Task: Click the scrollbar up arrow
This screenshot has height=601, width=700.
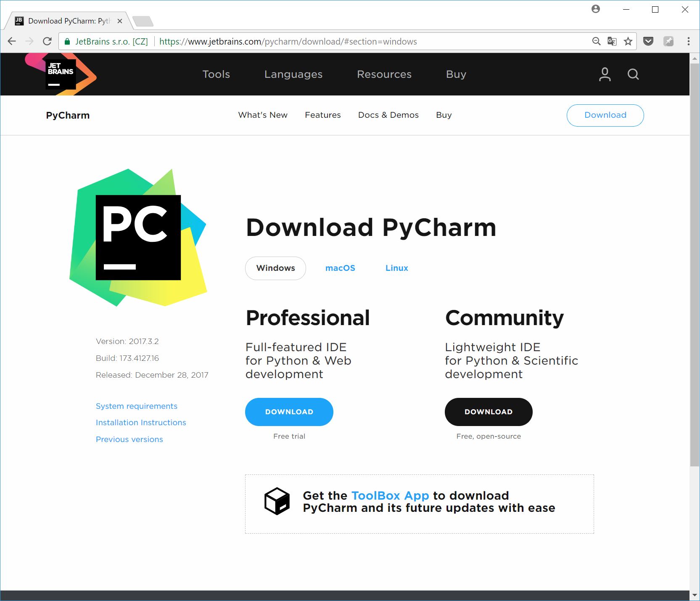Action: pyautogui.click(x=695, y=58)
